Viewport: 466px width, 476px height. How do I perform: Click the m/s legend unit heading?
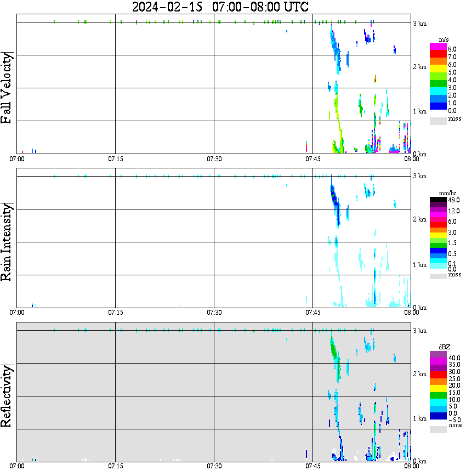point(444,40)
